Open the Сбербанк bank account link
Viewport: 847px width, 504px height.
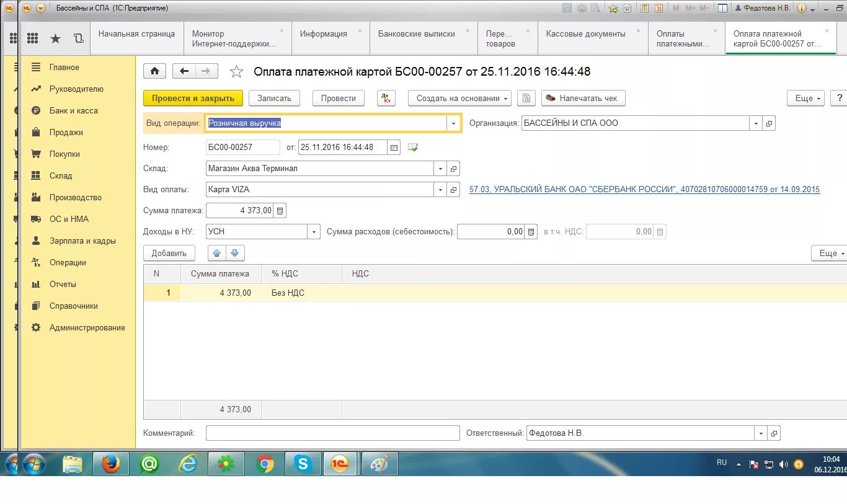[644, 190]
